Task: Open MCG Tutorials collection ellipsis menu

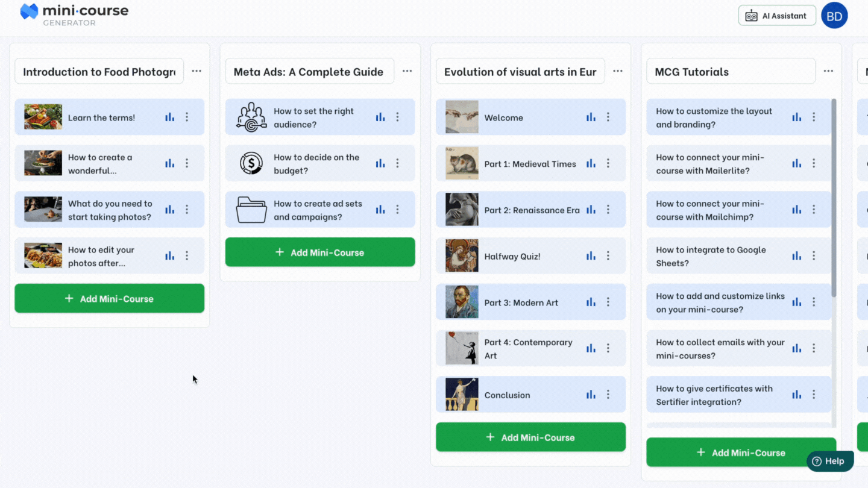Action: click(828, 71)
